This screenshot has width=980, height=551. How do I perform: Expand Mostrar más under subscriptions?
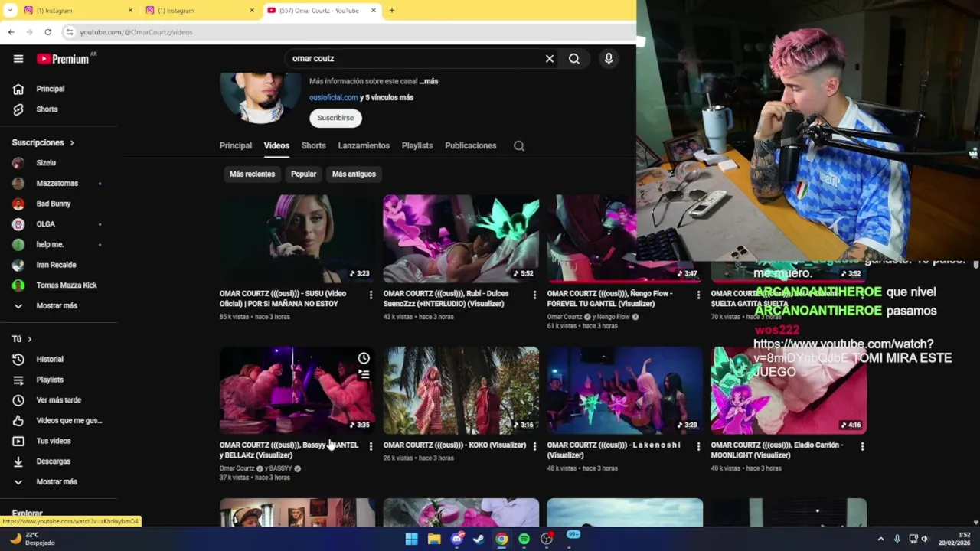[x=58, y=306]
